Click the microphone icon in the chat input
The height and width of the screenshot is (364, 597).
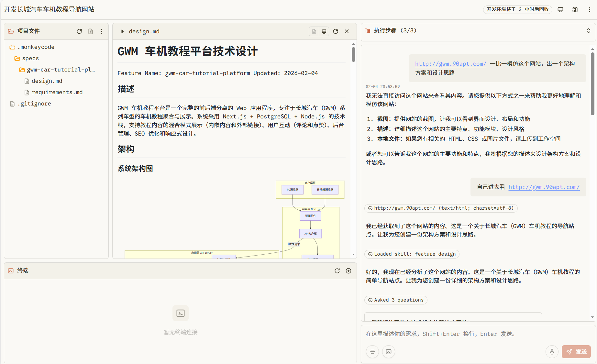(552, 352)
